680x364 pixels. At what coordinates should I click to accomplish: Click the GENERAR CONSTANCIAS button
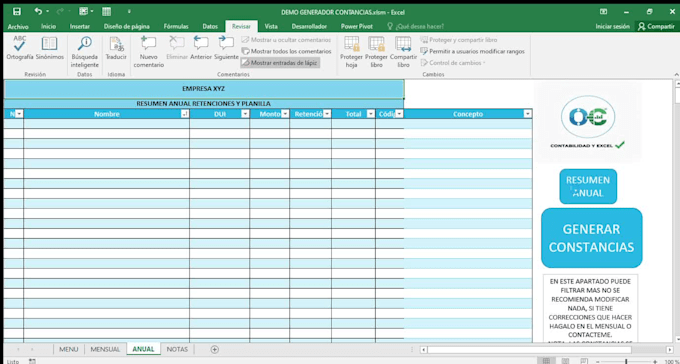click(x=592, y=238)
